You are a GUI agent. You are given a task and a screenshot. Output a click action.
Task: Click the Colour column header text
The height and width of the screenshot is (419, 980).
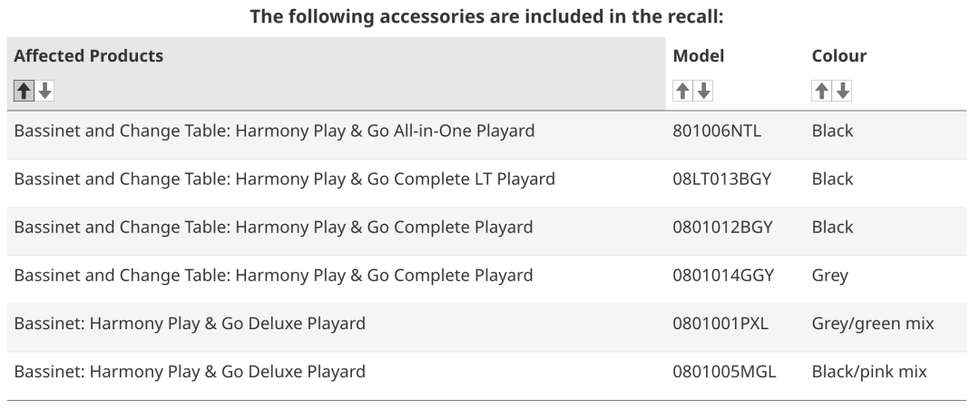[x=838, y=55]
